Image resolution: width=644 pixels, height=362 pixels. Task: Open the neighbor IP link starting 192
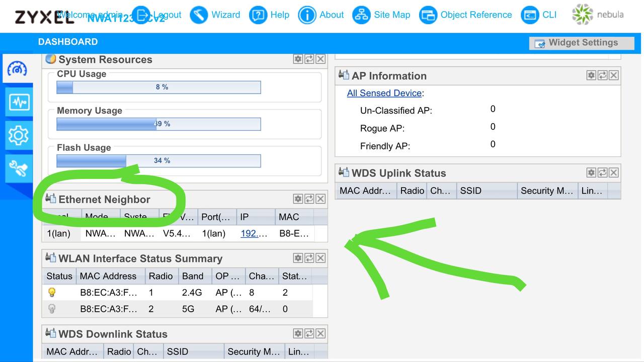pyautogui.click(x=254, y=233)
